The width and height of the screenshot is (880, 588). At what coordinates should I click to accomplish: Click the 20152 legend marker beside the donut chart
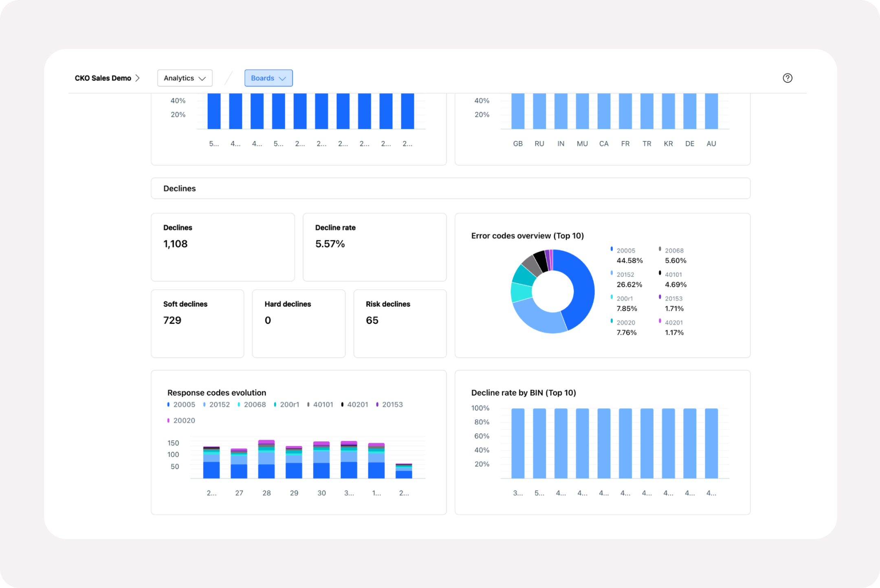(612, 273)
